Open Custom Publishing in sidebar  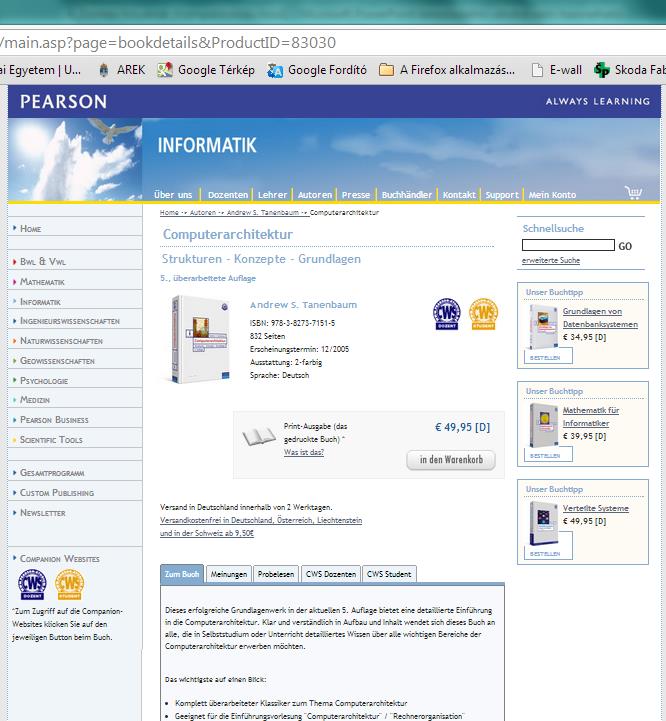[x=57, y=493]
